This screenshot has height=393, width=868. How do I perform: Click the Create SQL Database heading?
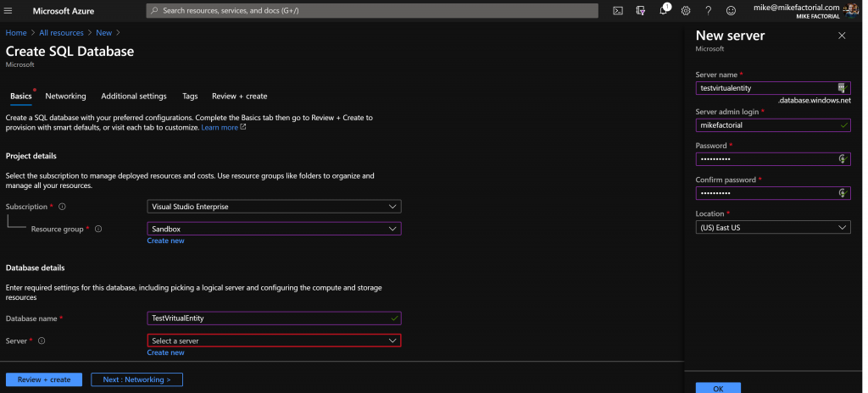(x=70, y=52)
